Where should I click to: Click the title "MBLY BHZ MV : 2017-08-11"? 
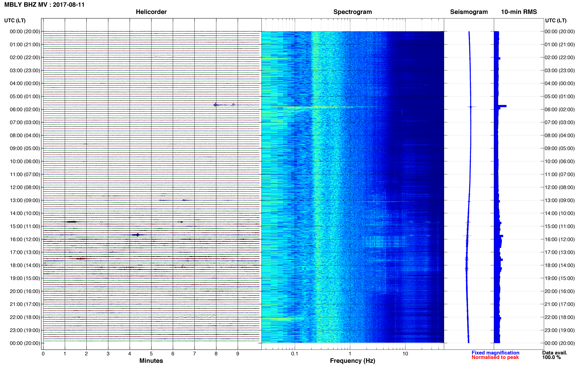[x=45, y=5]
